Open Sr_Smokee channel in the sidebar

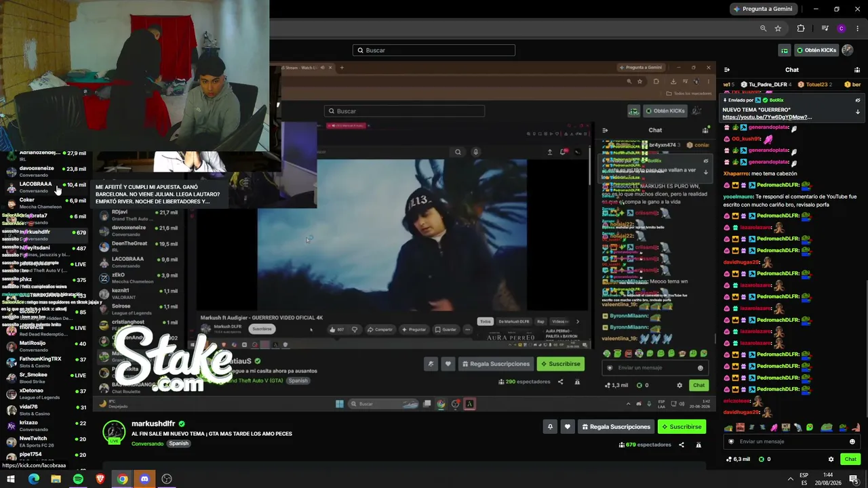coord(46,378)
